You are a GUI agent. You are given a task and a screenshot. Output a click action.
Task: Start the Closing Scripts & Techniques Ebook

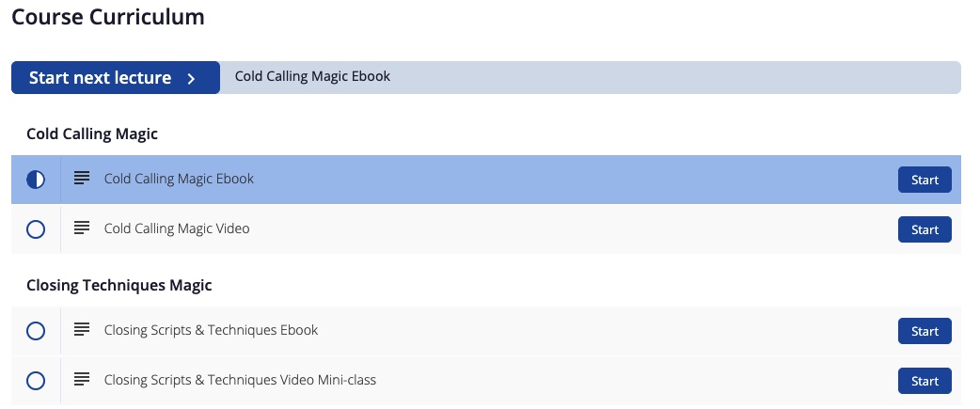[x=925, y=331]
